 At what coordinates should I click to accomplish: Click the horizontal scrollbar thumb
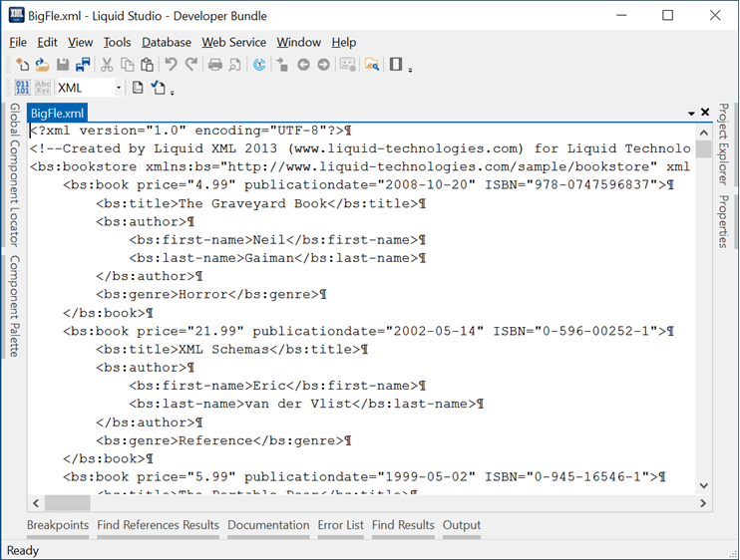point(68,503)
